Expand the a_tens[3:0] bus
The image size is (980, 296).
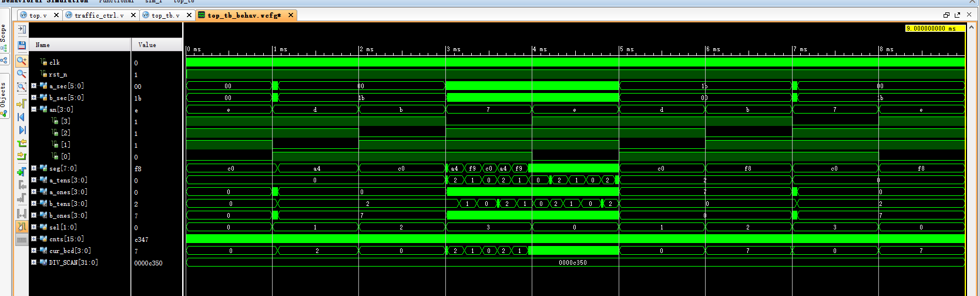coord(33,180)
